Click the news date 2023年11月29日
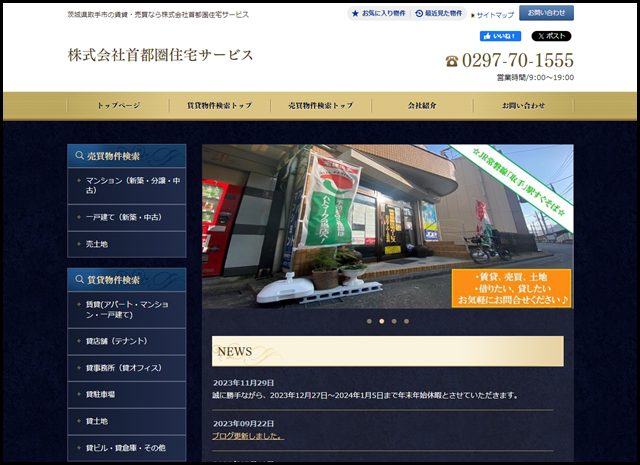Viewport: 640px width, 465px height. (244, 383)
